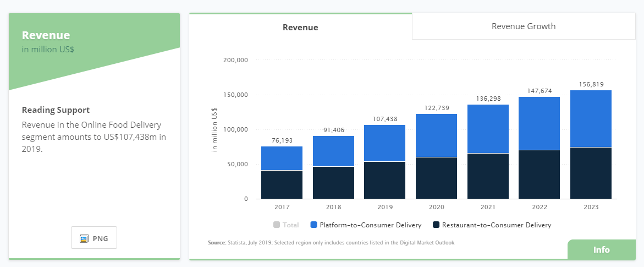This screenshot has height=267, width=644.
Task: Click the 76,193 value label
Action: 282,140
